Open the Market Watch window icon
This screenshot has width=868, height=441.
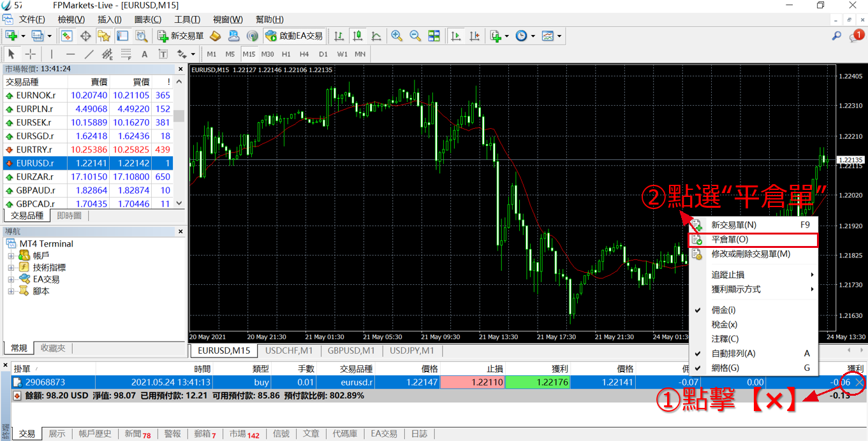click(x=66, y=36)
